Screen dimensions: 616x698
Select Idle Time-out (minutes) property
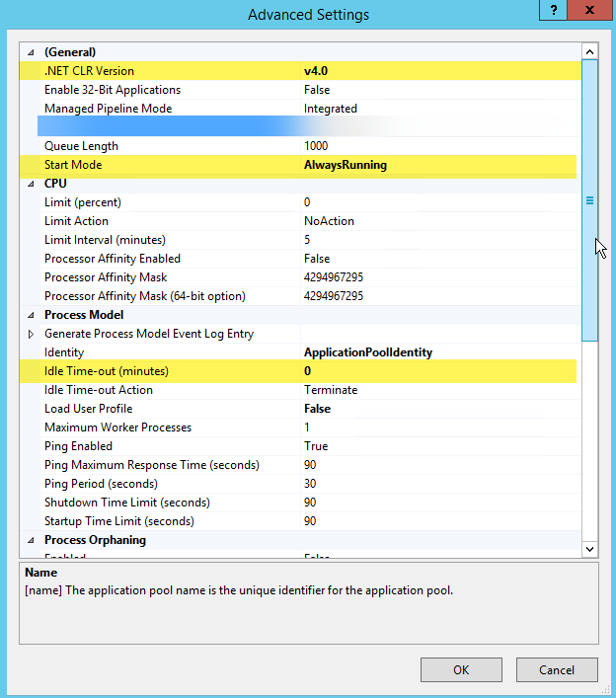tap(107, 371)
